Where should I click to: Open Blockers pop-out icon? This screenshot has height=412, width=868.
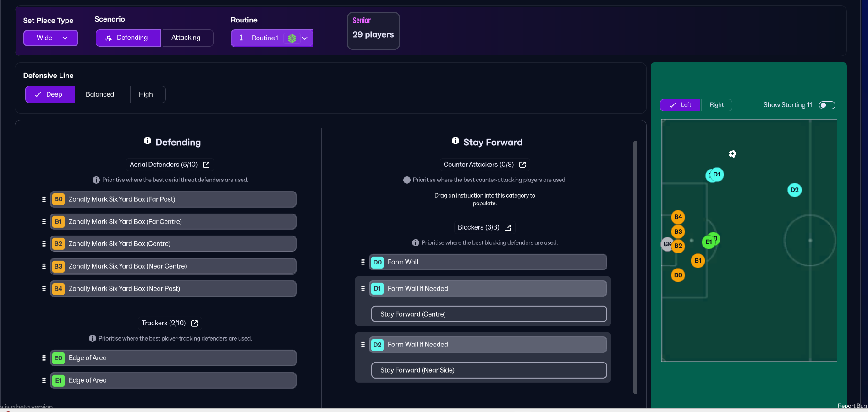click(508, 228)
